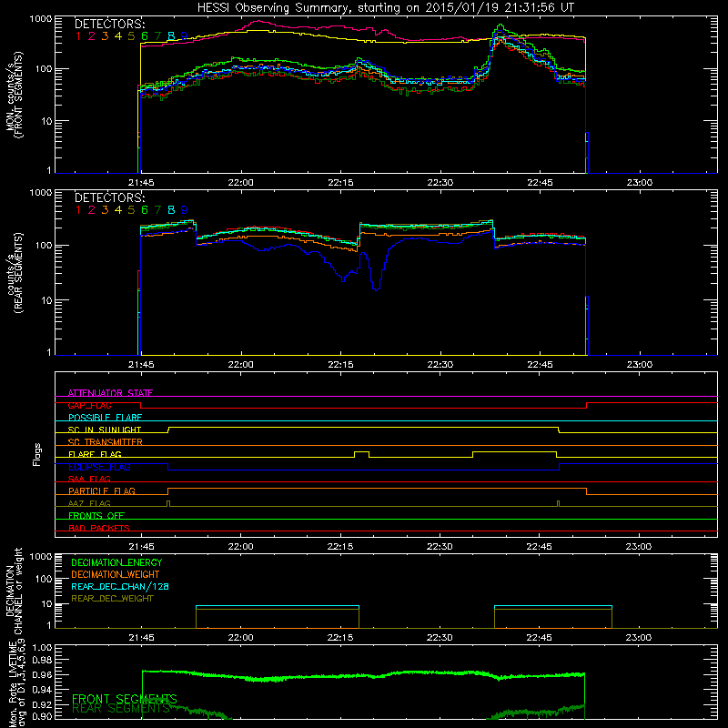Click 22:15 tick under rear segments plot
Screen dimensions: 728x728
[x=340, y=365]
